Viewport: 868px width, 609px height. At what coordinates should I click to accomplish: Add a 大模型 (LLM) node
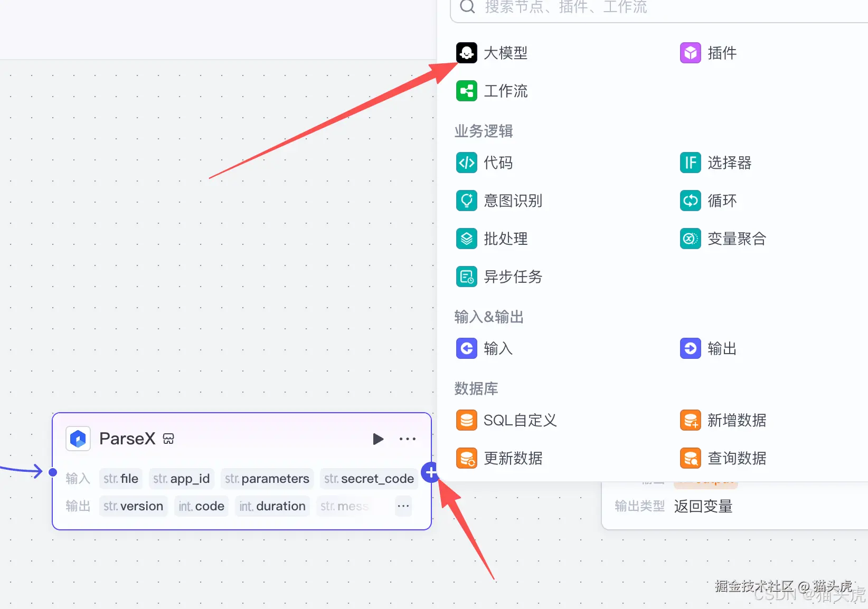point(505,53)
